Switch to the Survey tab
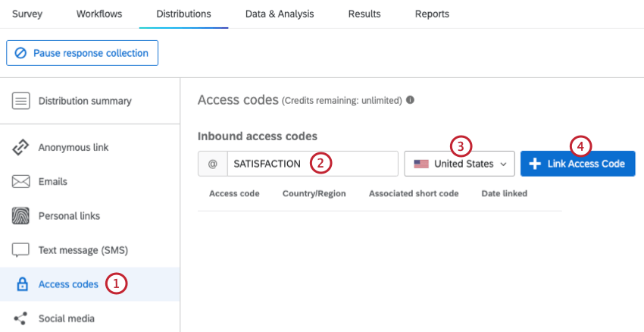The image size is (644, 332). pyautogui.click(x=27, y=14)
